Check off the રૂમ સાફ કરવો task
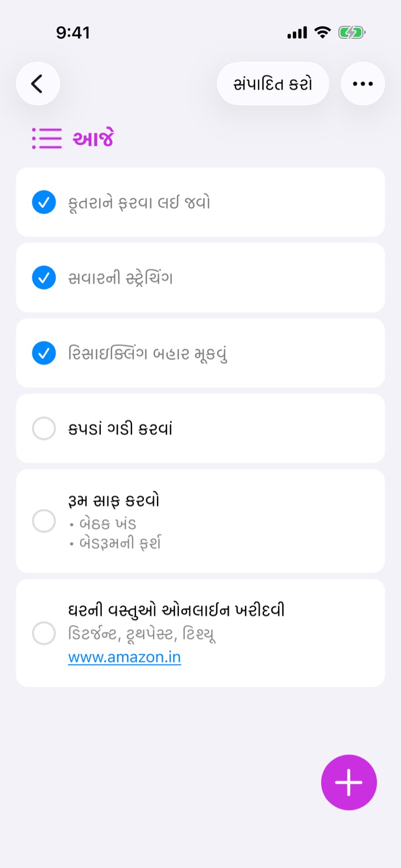Viewport: 401px width, 868px height. click(44, 521)
